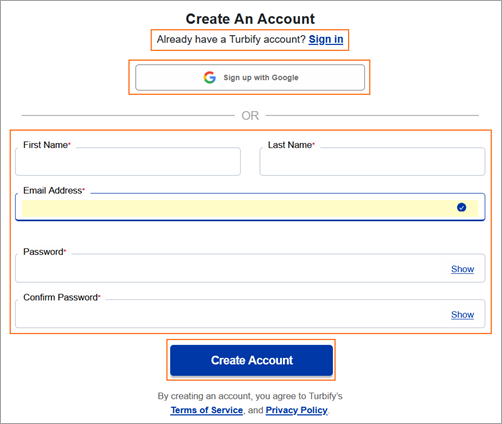502x424 pixels.
Task: Click the Sign in link
Action: click(x=326, y=39)
